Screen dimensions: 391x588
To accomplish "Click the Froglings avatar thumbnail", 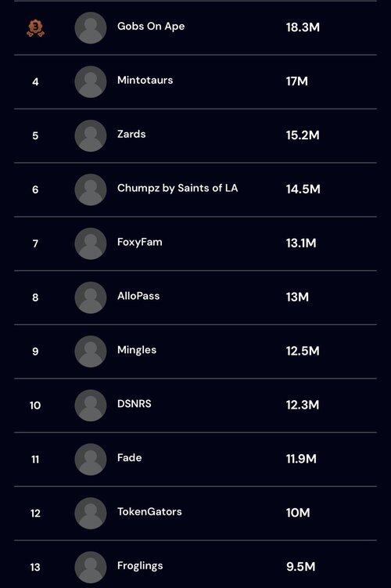I will click(91, 568).
